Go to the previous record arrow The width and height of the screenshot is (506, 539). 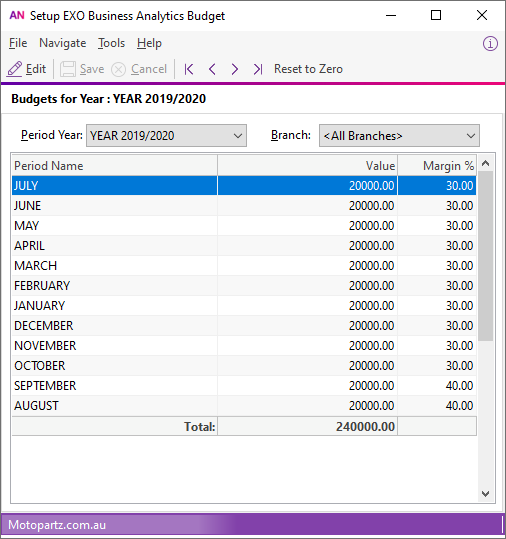click(x=212, y=69)
